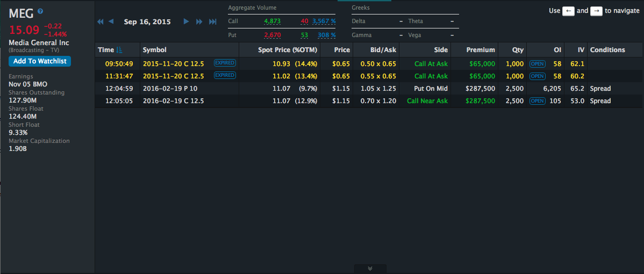Click the IV value 65.2
The height and width of the screenshot is (274, 644).
pyautogui.click(x=577, y=89)
